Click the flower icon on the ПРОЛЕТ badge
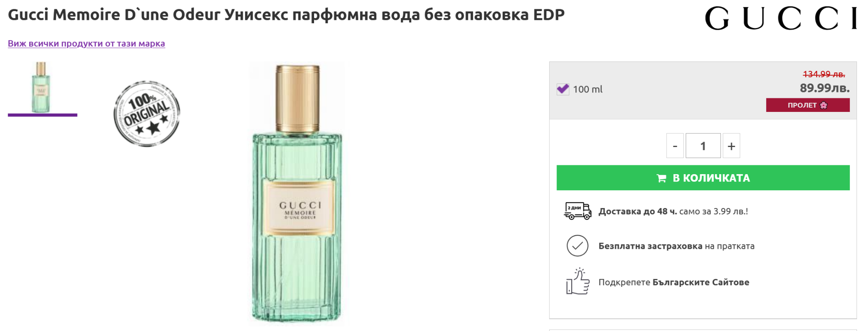Viewport: 868px width, 331px height. point(823,105)
